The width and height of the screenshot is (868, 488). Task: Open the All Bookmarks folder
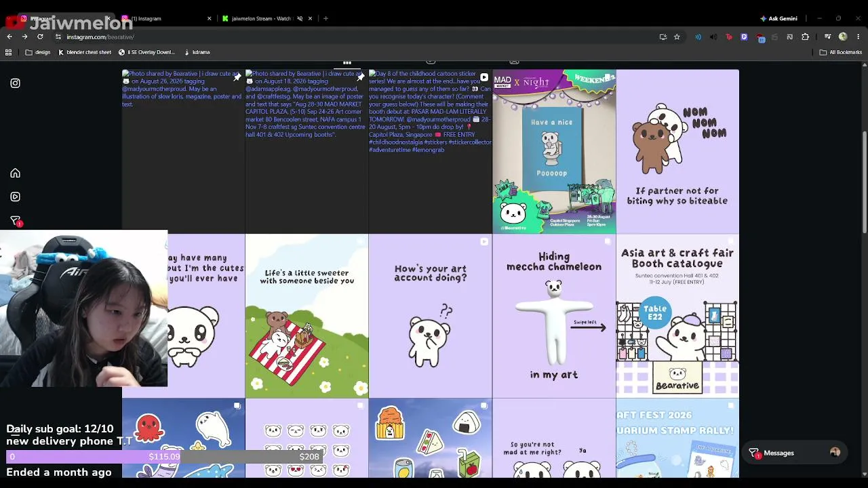pyautogui.click(x=840, y=52)
